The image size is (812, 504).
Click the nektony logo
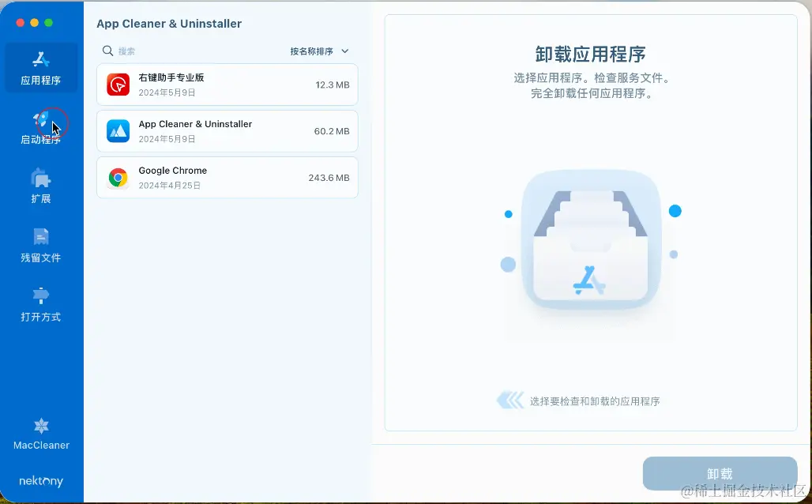click(41, 481)
